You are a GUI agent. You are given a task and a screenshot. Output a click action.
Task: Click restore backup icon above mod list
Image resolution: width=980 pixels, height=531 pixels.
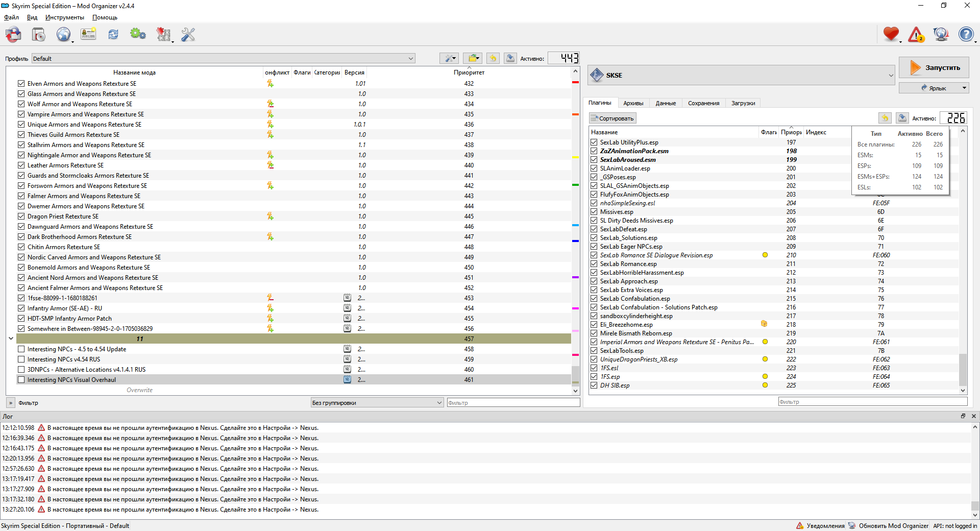[x=493, y=58]
